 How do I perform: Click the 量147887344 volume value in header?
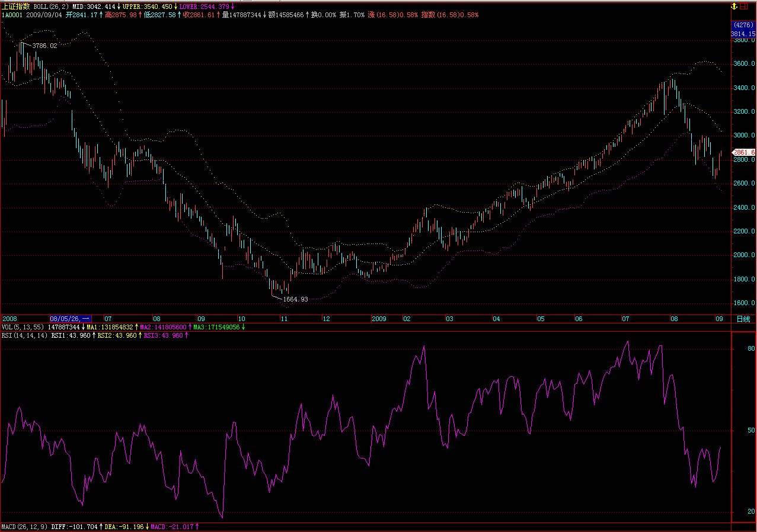tap(241, 14)
